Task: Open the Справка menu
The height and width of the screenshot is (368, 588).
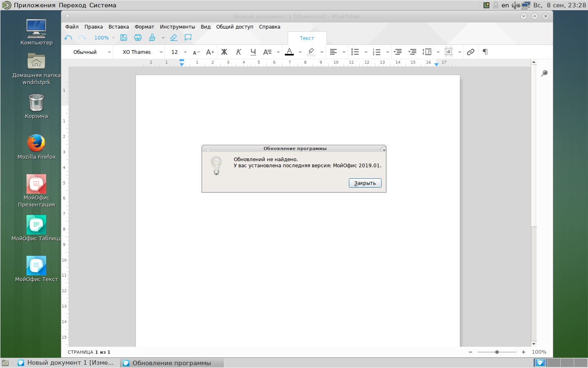Action: click(270, 27)
